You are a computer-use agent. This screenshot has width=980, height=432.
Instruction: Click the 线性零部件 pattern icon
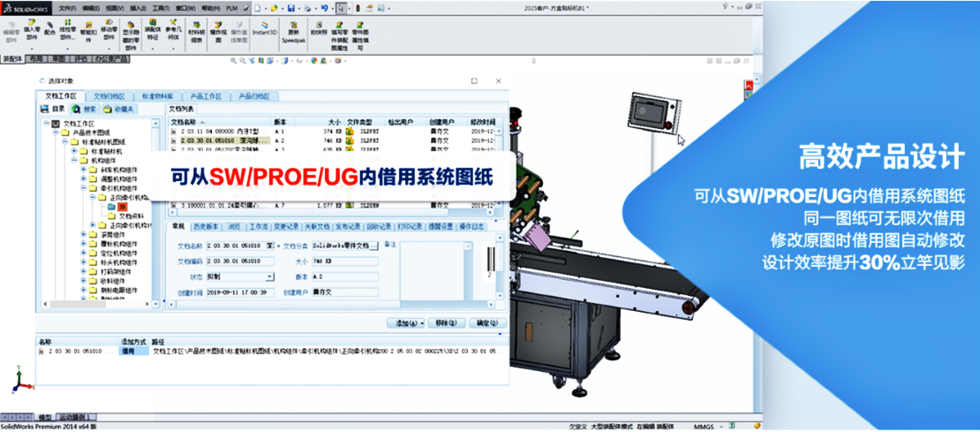[67, 30]
